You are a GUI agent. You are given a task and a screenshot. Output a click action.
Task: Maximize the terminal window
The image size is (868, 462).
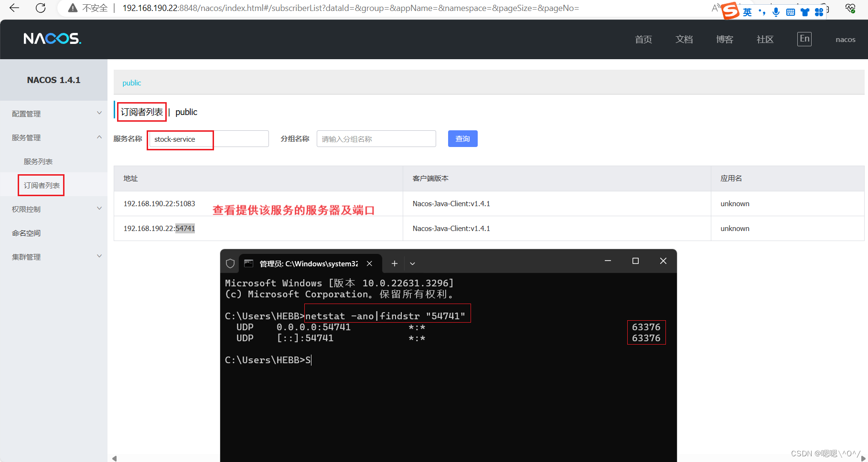click(x=635, y=261)
